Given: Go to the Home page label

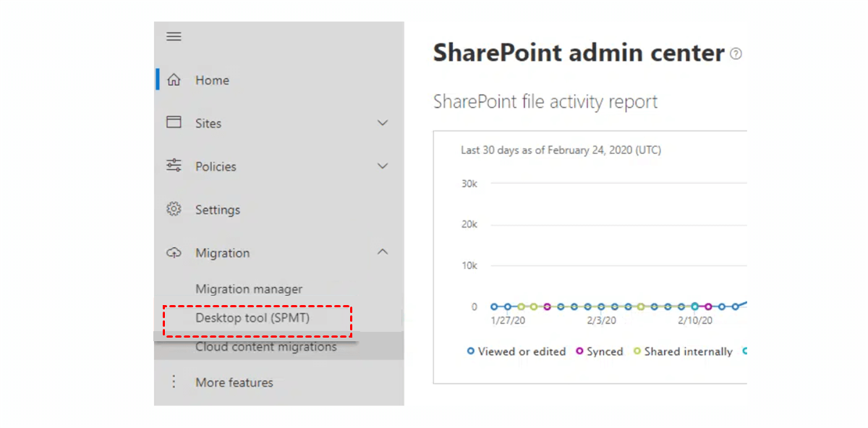Looking at the screenshot, I should 212,80.
